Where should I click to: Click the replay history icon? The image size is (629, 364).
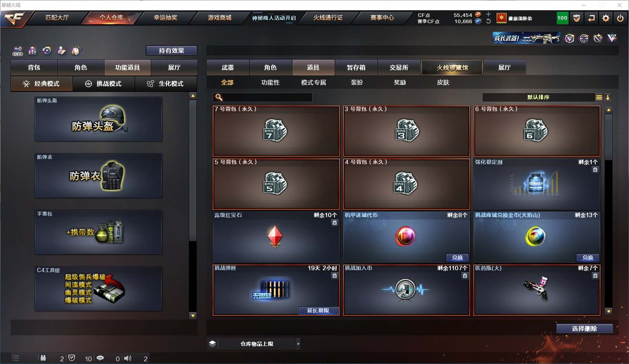coord(47,50)
